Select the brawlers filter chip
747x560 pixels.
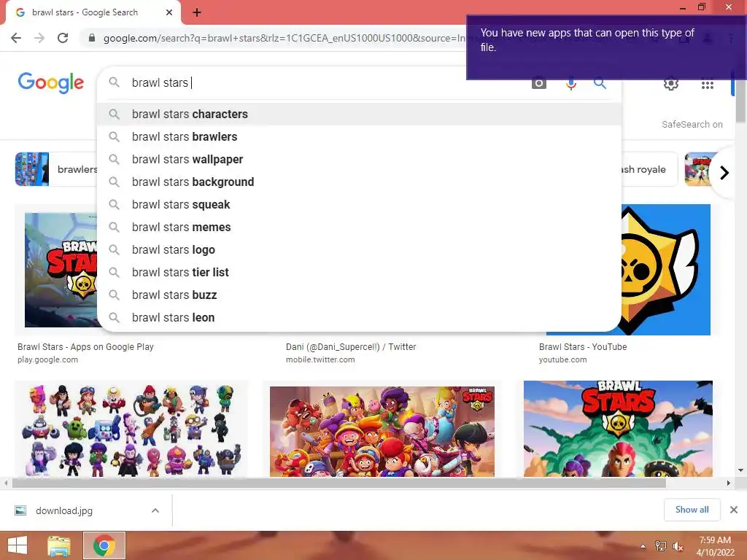[x=56, y=169]
